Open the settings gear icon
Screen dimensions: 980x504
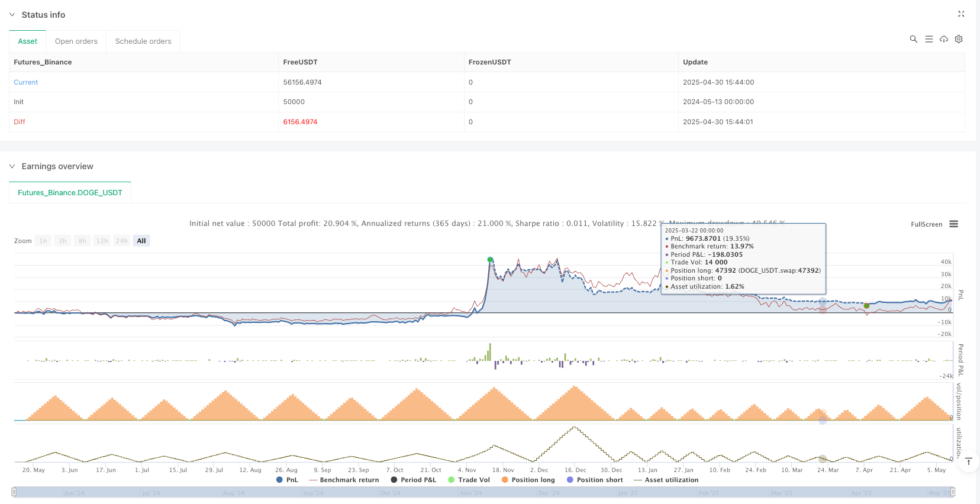959,39
